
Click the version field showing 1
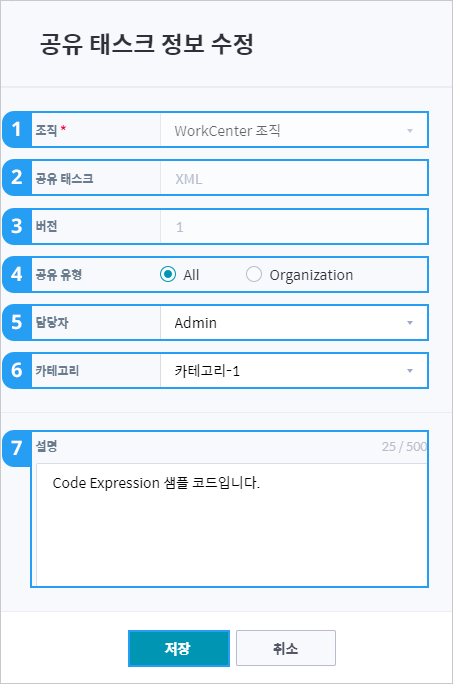294,227
